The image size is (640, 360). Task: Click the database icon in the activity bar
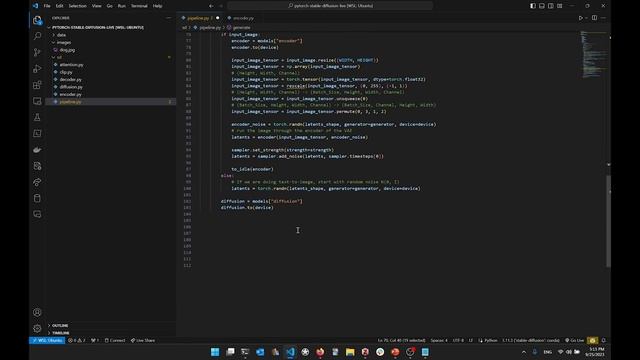[x=37, y=198]
